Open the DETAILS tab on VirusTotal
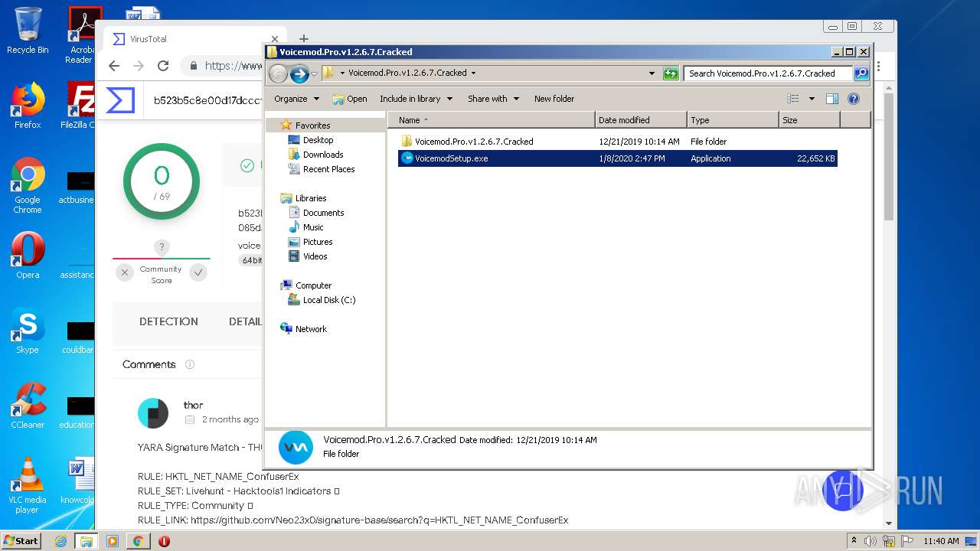The width and height of the screenshot is (980, 551). click(x=245, y=321)
